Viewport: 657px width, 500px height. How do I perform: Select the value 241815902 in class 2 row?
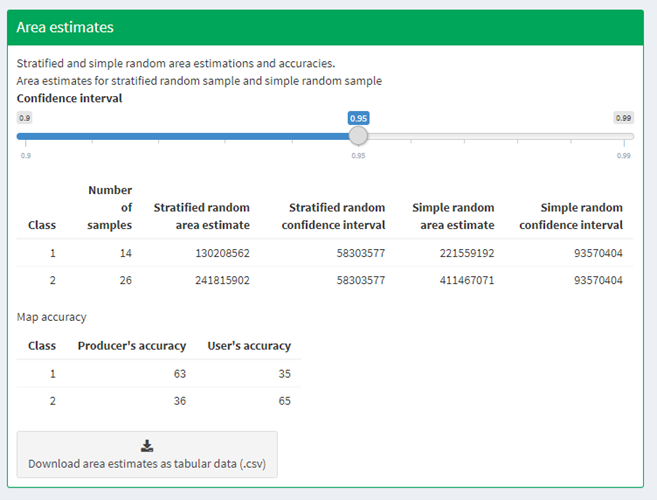pyautogui.click(x=222, y=280)
